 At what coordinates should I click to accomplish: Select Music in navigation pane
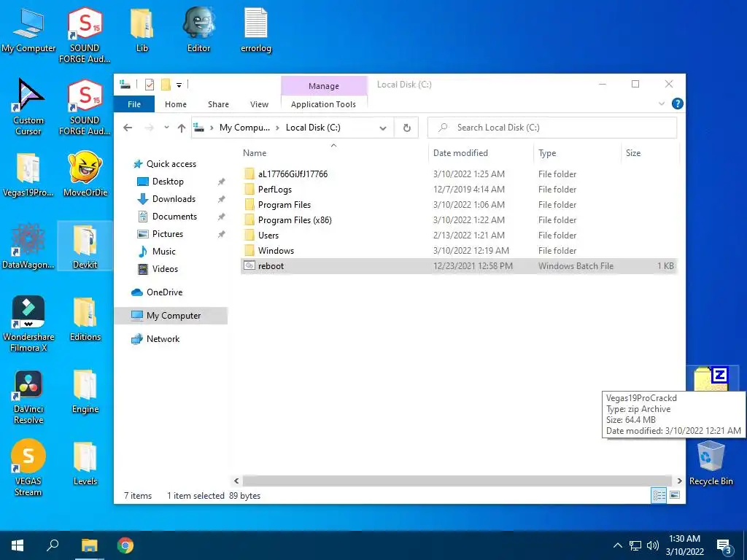click(x=158, y=252)
